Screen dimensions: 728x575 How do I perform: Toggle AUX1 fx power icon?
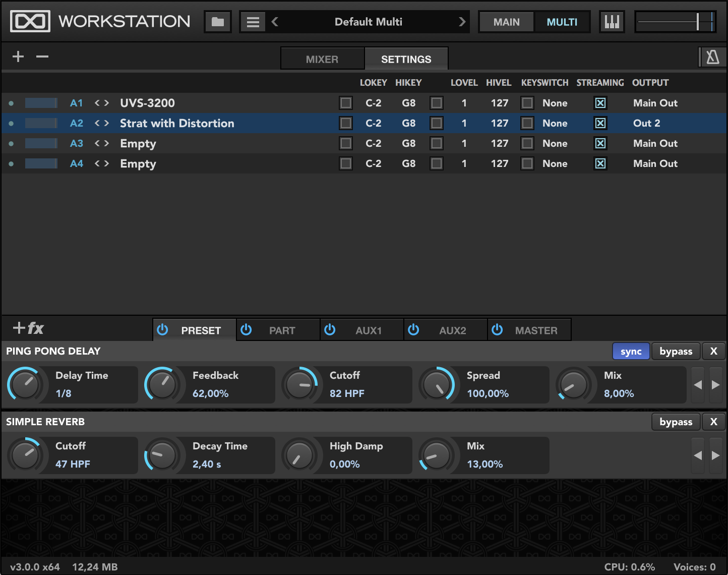(330, 330)
